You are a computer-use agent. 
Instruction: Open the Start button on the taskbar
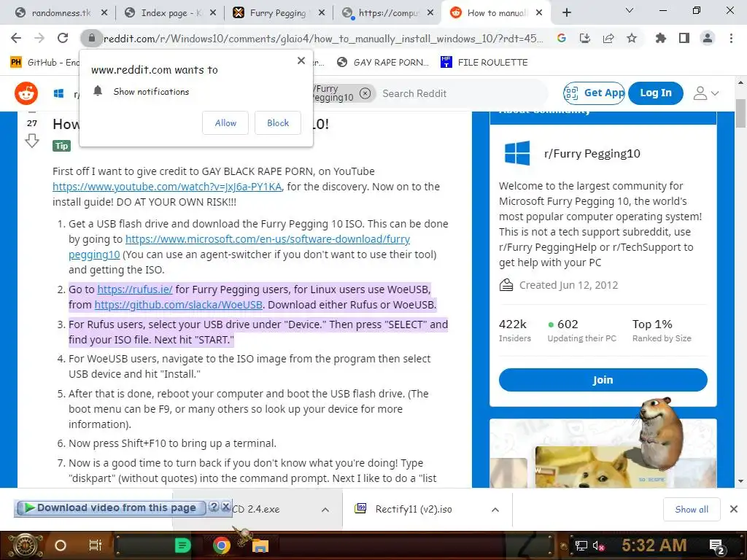[x=26, y=545]
